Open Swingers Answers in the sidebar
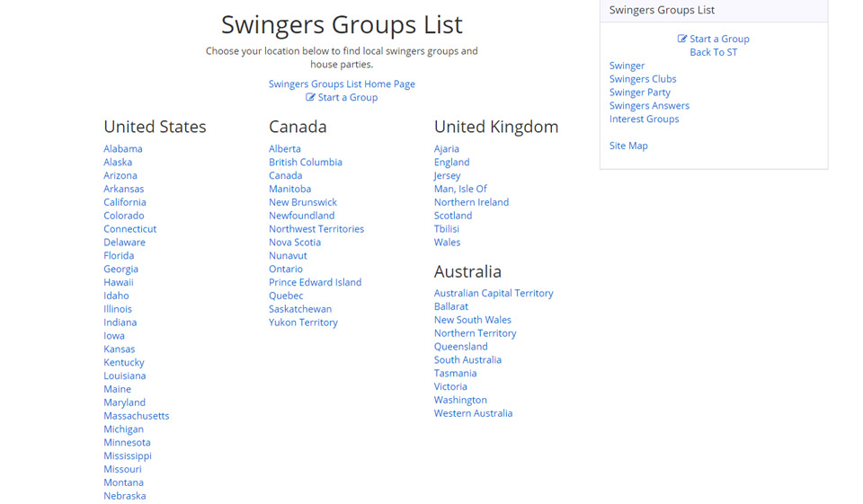Viewport: 863px width, 504px height. (x=649, y=106)
